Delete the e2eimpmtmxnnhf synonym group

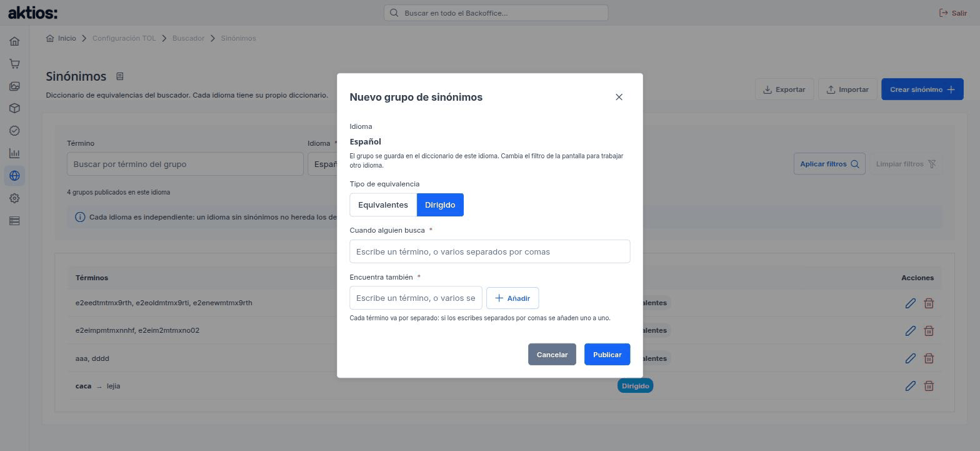[x=929, y=330]
